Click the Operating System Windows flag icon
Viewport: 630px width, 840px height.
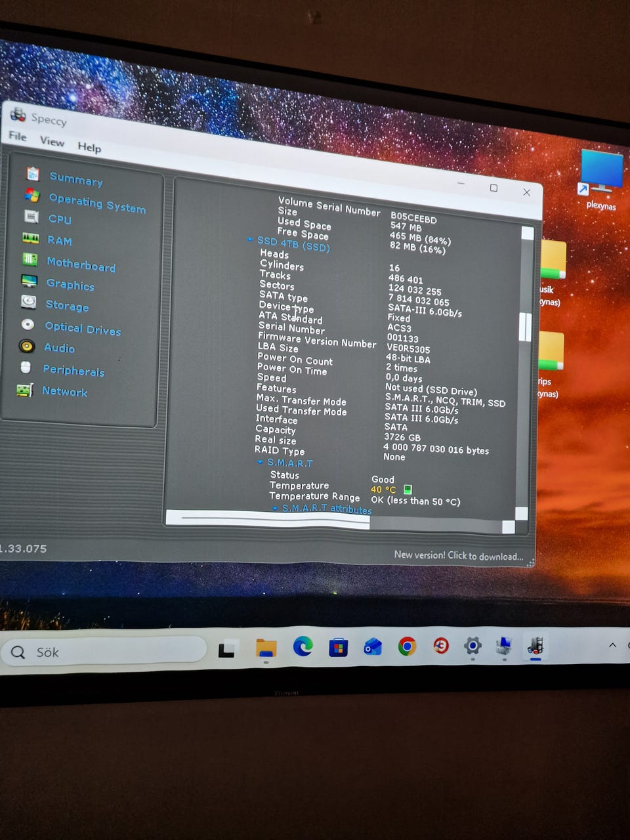click(x=32, y=195)
